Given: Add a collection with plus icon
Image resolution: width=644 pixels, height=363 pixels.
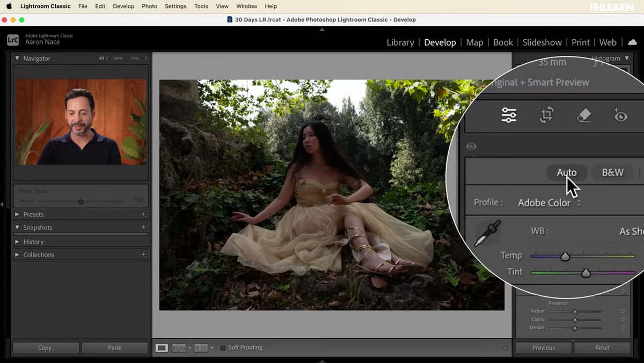Looking at the screenshot, I should click(x=143, y=255).
